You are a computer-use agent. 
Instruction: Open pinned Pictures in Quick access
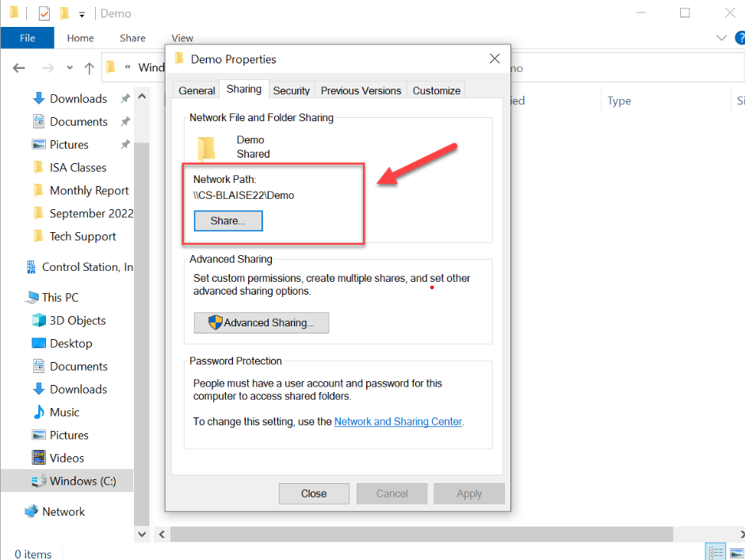click(69, 144)
